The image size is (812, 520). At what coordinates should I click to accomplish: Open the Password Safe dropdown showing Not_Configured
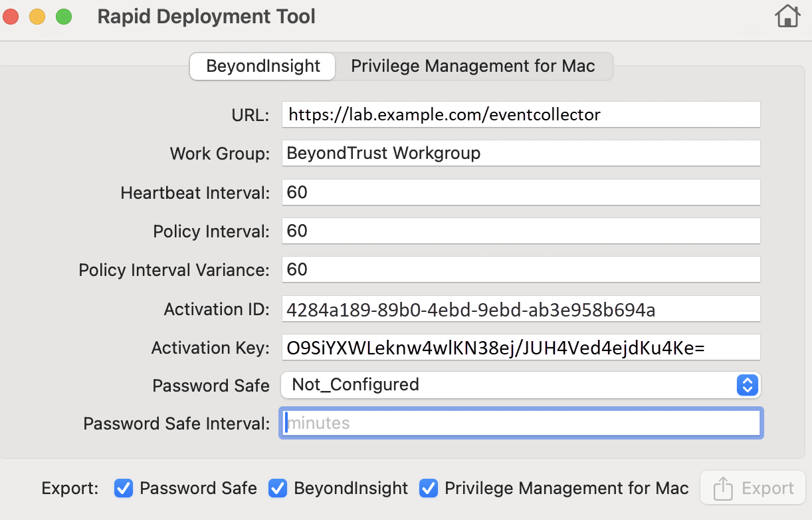tap(522, 385)
